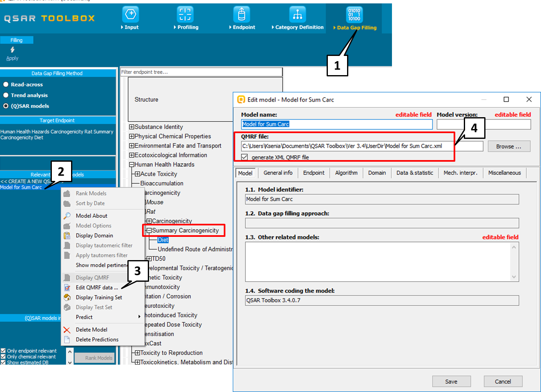Toggle Only chemical relevant checkbox
541x392 pixels.
(3, 356)
